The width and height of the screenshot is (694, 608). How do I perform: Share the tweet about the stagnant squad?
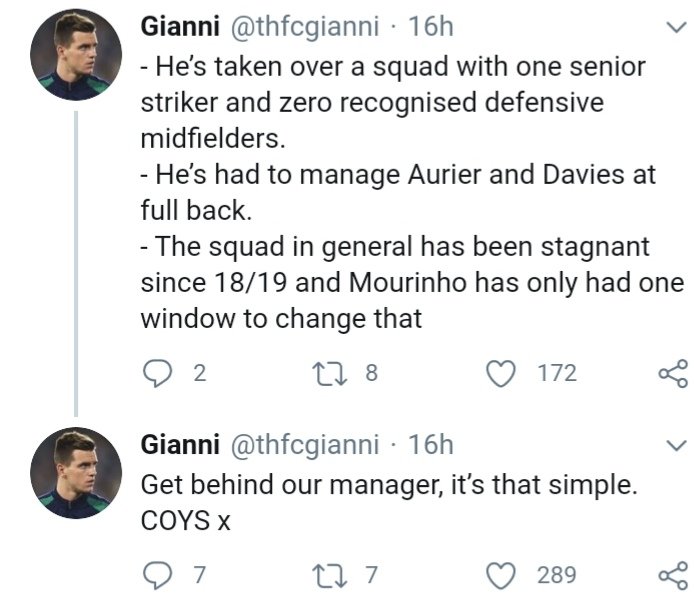[672, 373]
